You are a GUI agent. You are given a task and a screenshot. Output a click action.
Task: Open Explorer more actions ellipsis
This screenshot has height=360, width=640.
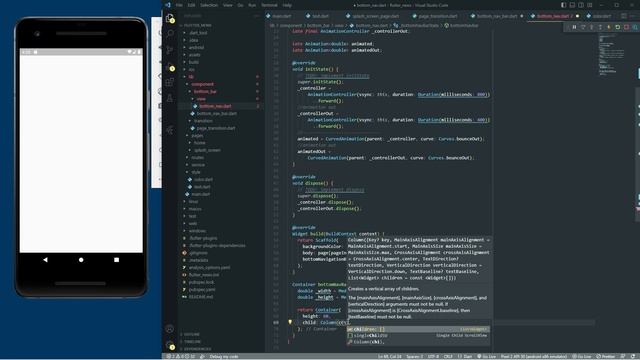256,16
